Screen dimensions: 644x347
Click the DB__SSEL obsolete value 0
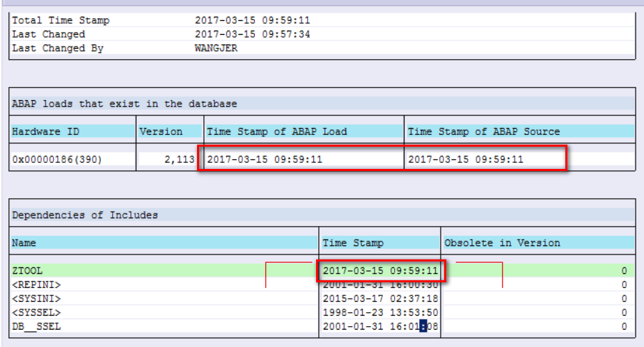pyautogui.click(x=624, y=327)
